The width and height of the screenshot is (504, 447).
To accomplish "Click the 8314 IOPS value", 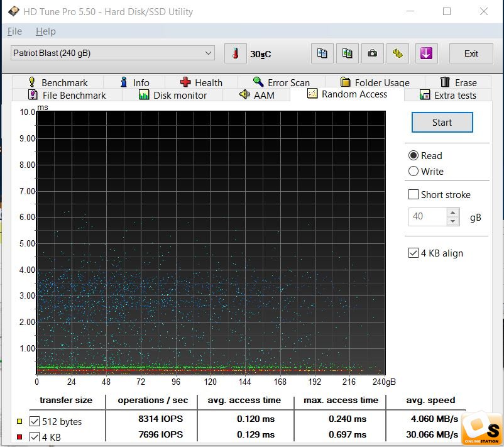I will pos(160,419).
